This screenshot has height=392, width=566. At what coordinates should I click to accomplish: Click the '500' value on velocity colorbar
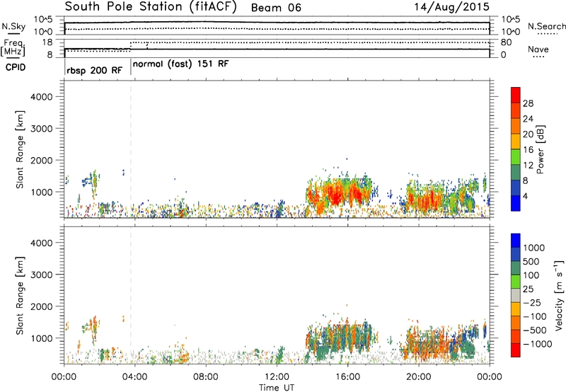[x=531, y=262]
